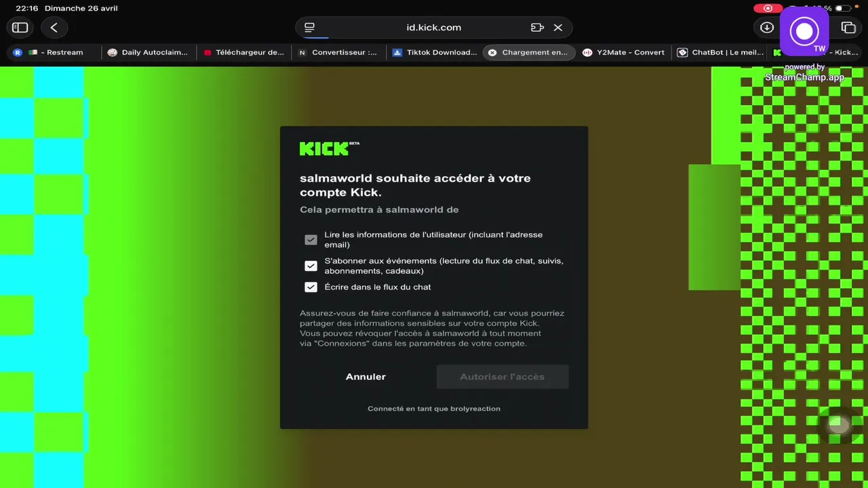Toggle the Safari sidebar icon

pyautogui.click(x=20, y=28)
